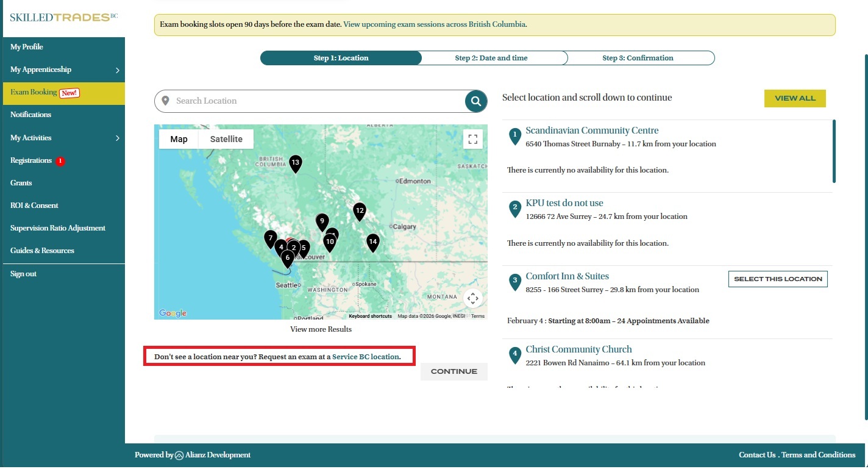Switch map to Satellite view
868x469 pixels.
226,139
